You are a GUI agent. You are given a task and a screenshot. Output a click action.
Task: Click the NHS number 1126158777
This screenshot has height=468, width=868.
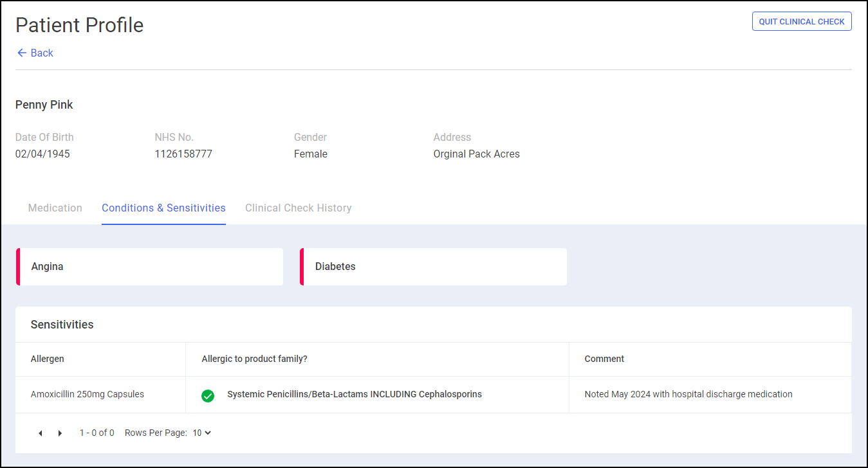(x=183, y=154)
